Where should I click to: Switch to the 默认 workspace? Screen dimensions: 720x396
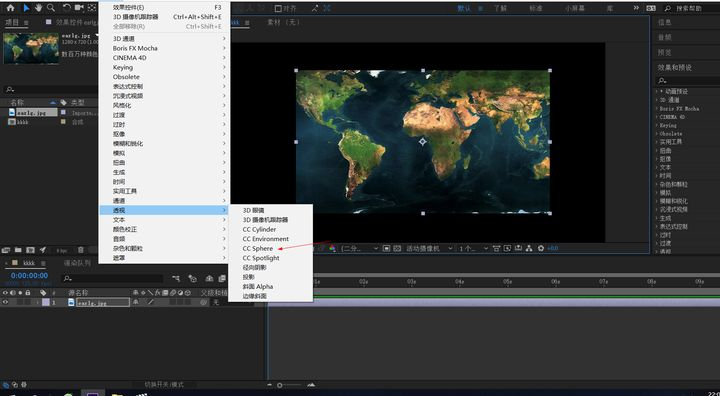pos(464,8)
